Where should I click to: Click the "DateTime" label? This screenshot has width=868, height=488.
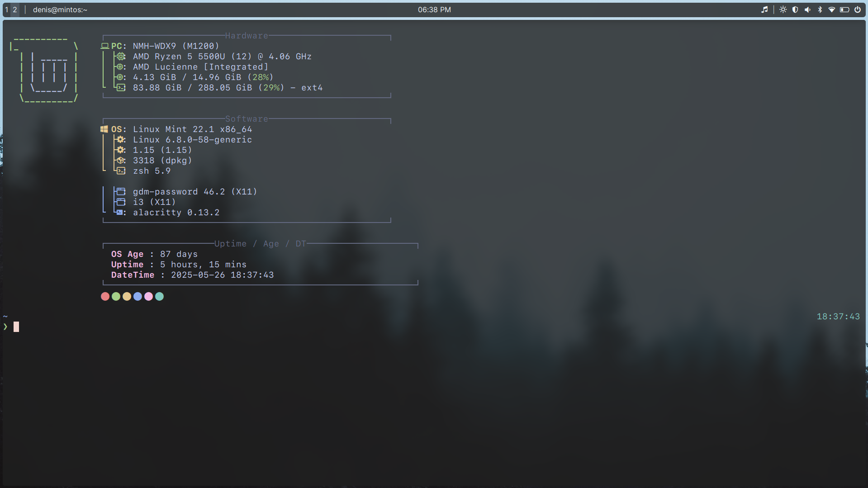[133, 275]
